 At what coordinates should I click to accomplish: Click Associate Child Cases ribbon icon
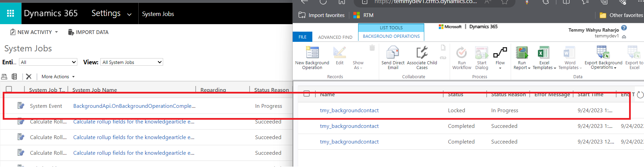click(422, 53)
